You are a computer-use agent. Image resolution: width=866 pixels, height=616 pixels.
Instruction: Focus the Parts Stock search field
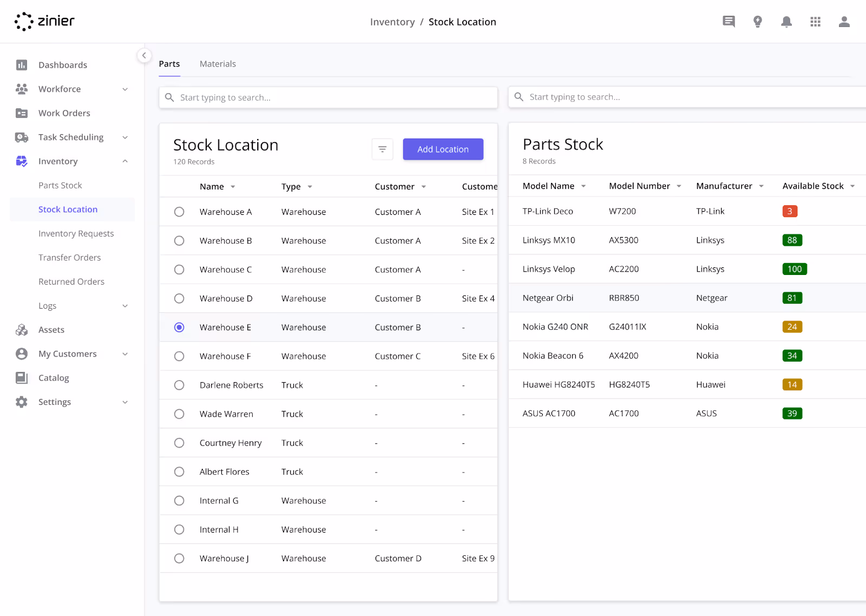tap(687, 97)
